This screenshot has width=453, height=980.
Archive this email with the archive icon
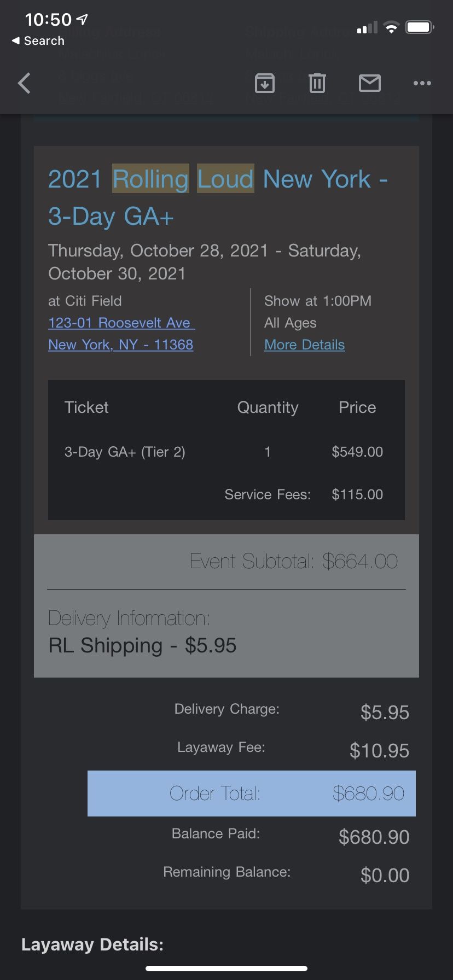[x=265, y=83]
